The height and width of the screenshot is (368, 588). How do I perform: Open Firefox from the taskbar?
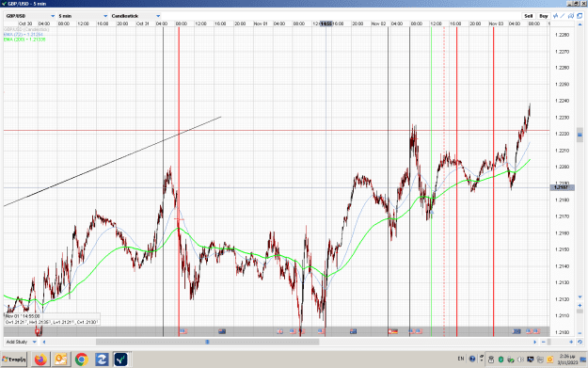click(x=40, y=360)
